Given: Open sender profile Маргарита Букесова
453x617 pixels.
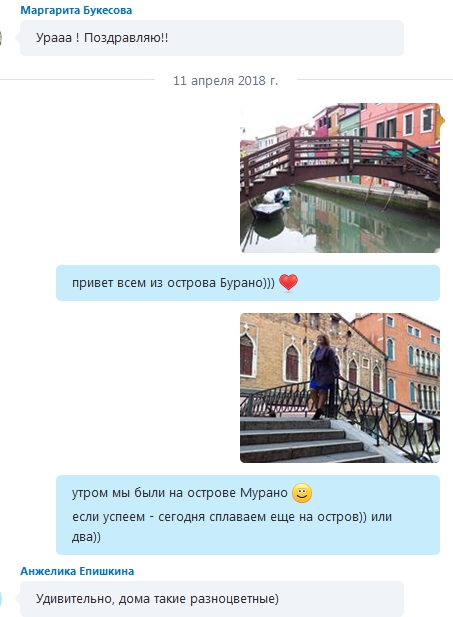Looking at the screenshot, I should click(x=76, y=10).
